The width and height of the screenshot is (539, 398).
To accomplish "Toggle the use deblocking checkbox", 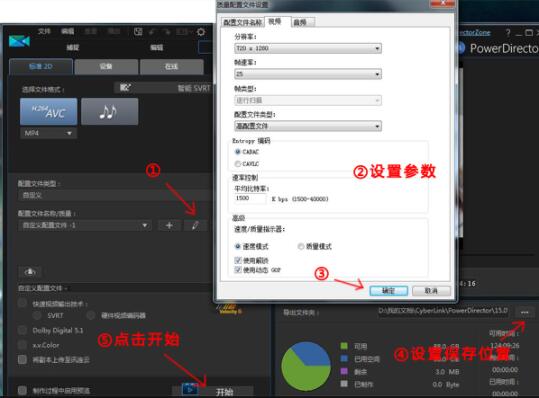I will point(238,260).
